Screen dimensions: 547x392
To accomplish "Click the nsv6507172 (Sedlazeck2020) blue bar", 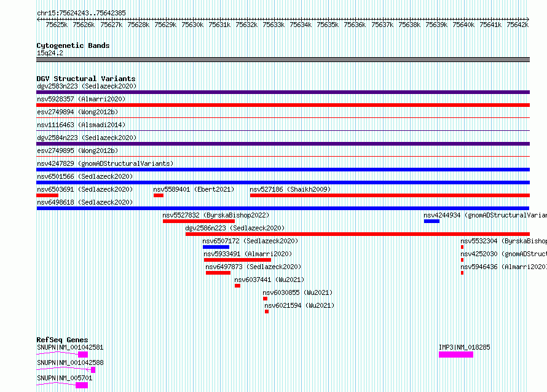I will tap(216, 247).
